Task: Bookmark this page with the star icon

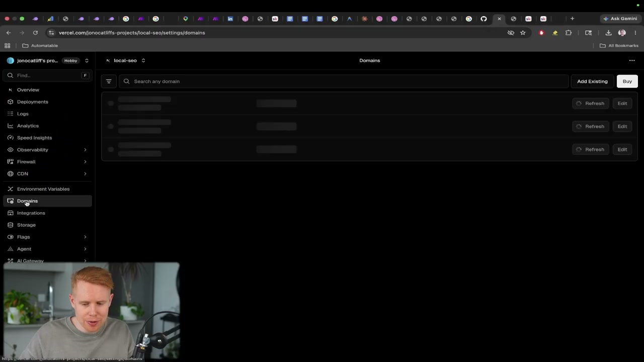Action: point(523,33)
